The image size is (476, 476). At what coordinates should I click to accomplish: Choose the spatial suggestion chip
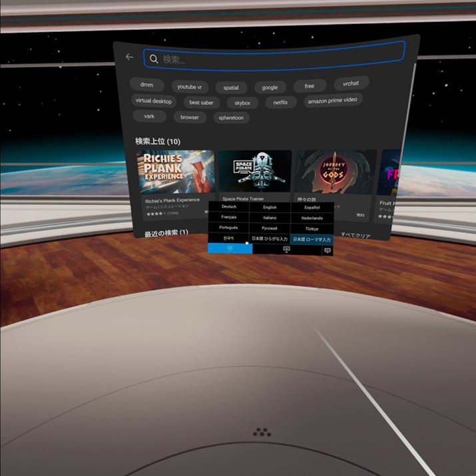tap(231, 88)
